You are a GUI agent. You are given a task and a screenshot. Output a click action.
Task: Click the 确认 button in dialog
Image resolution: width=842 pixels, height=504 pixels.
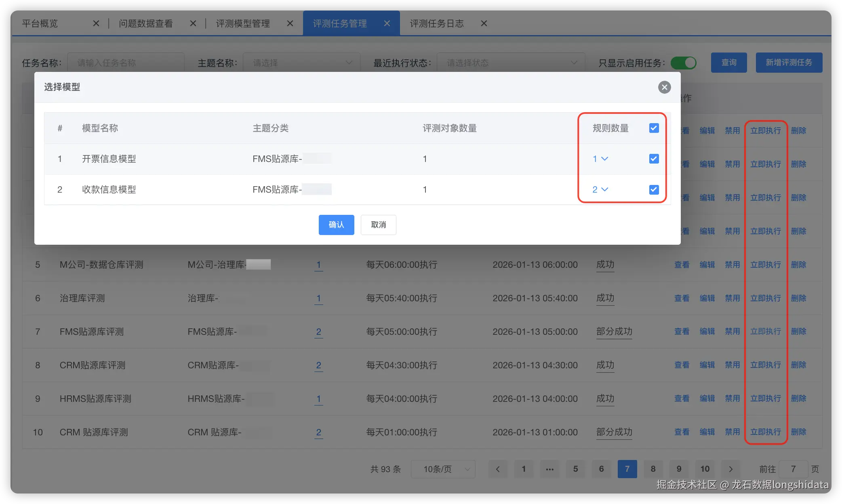point(336,225)
